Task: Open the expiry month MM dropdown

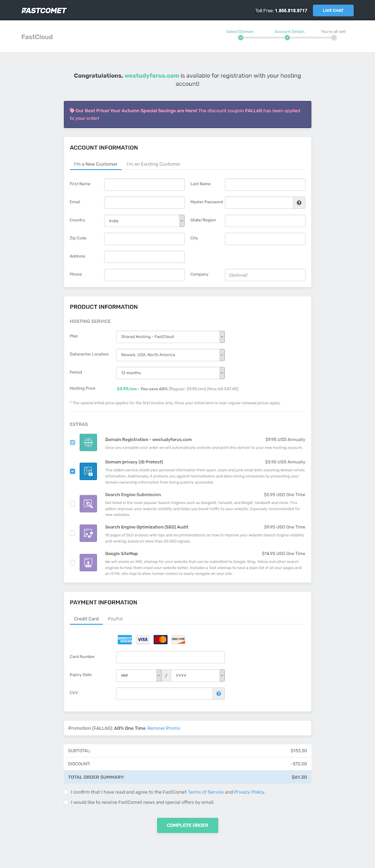Action: click(x=139, y=675)
